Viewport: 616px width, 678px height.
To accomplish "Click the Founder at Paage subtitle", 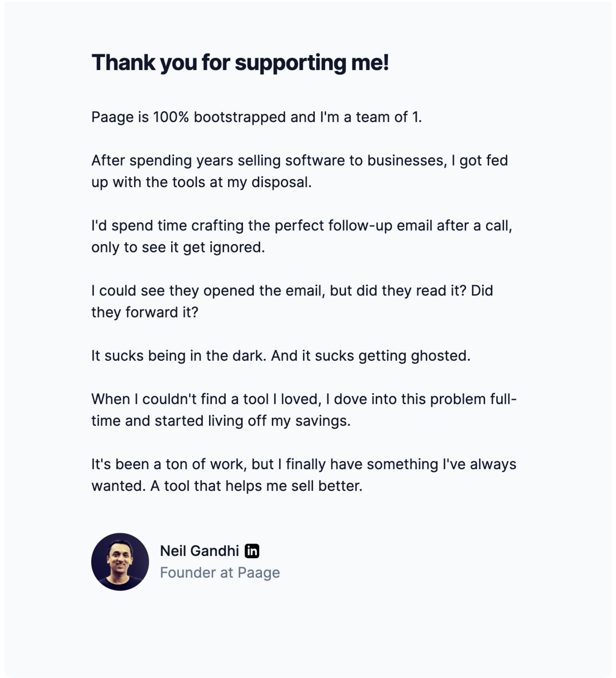I will (x=220, y=573).
